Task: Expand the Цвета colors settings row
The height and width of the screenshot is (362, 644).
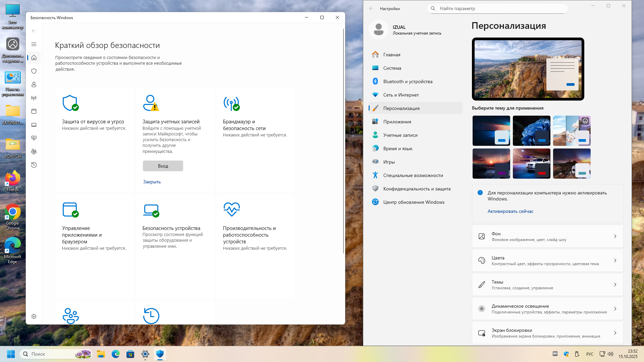Action: coord(547,260)
